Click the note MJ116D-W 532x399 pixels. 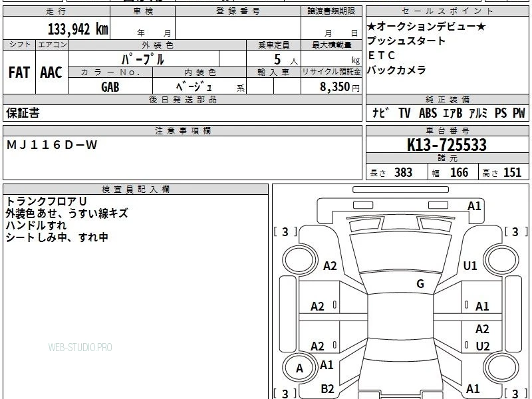[x=52, y=145]
